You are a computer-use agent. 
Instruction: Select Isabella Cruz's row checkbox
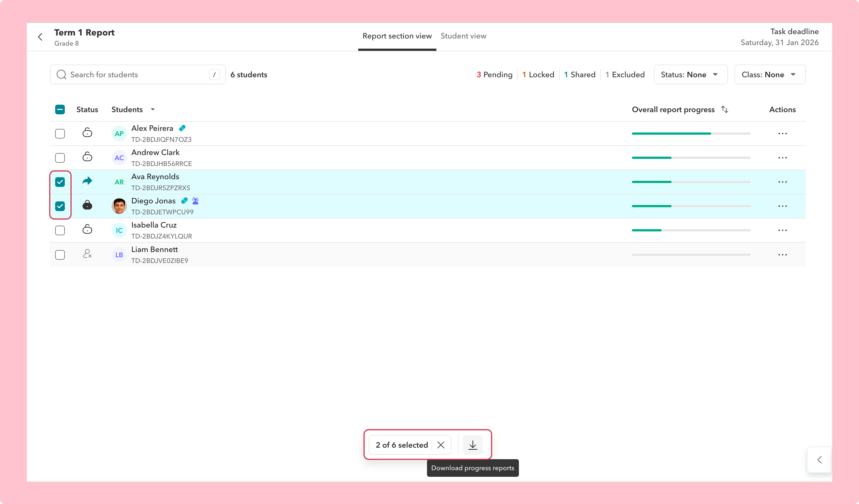(x=60, y=230)
